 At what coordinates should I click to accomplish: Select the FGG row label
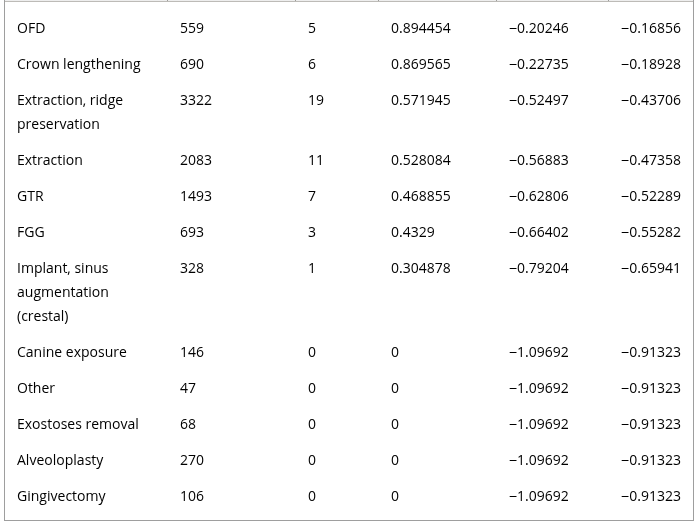(x=31, y=232)
